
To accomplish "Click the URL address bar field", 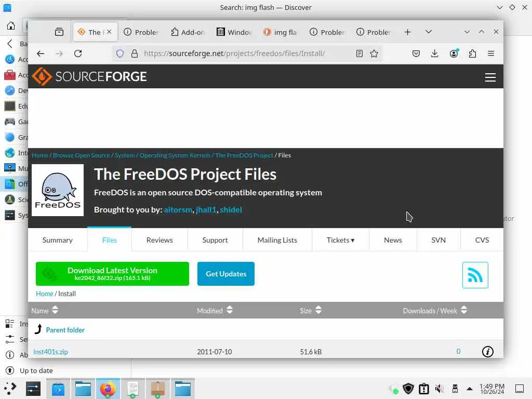I will (247, 54).
